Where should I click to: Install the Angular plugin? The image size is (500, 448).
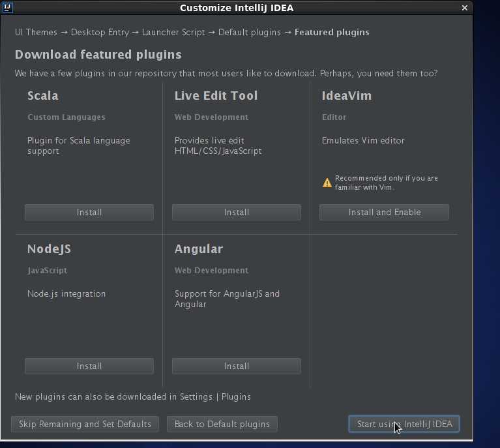[236, 366]
